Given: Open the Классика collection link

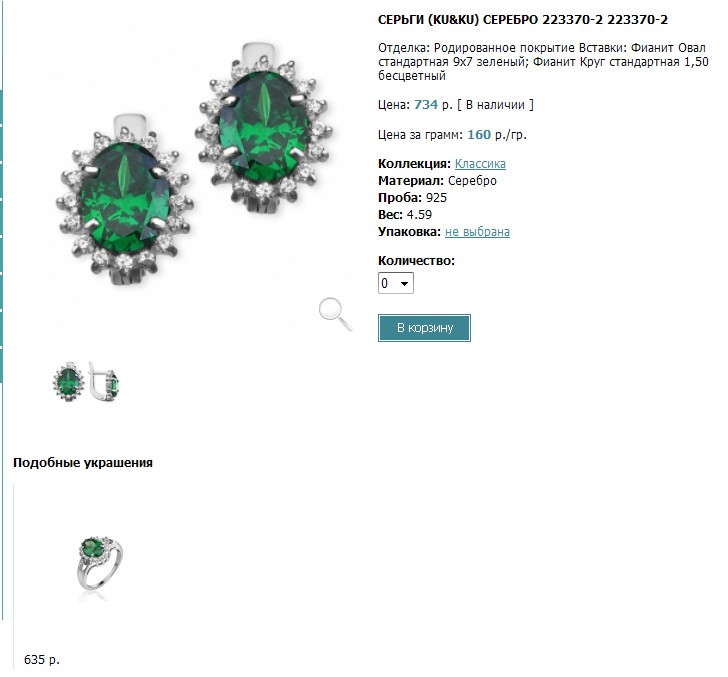Looking at the screenshot, I should click(480, 164).
